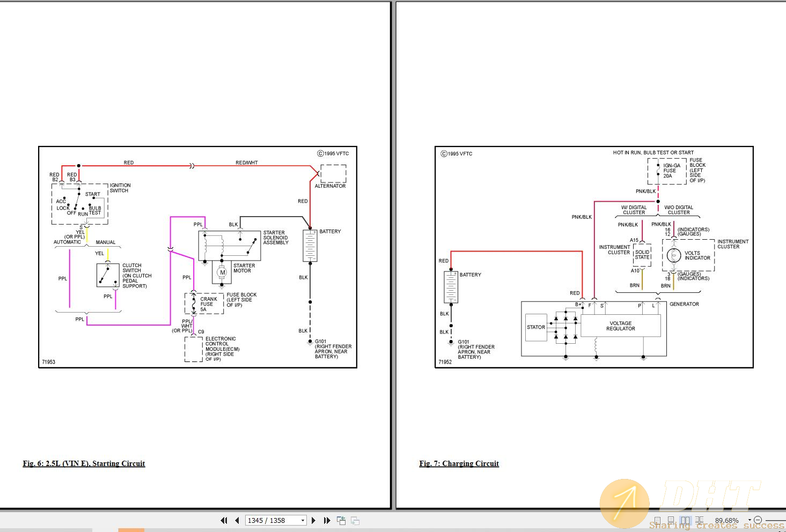Click diagram number 71952
Screen dimensions: 786x532
click(445, 362)
